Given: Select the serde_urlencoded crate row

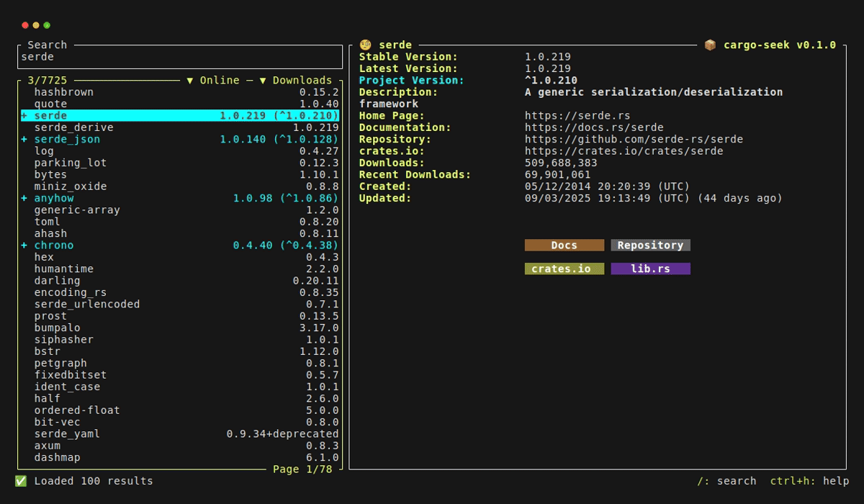Looking at the screenshot, I should pyautogui.click(x=180, y=304).
